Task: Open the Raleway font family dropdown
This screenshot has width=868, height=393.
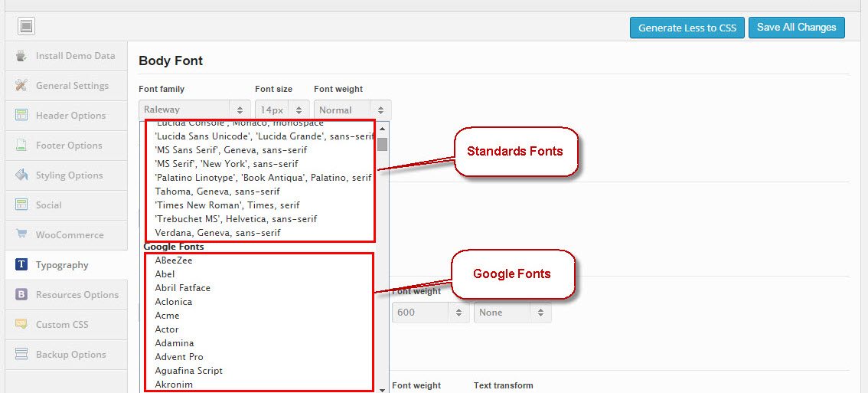Action: 195,110
